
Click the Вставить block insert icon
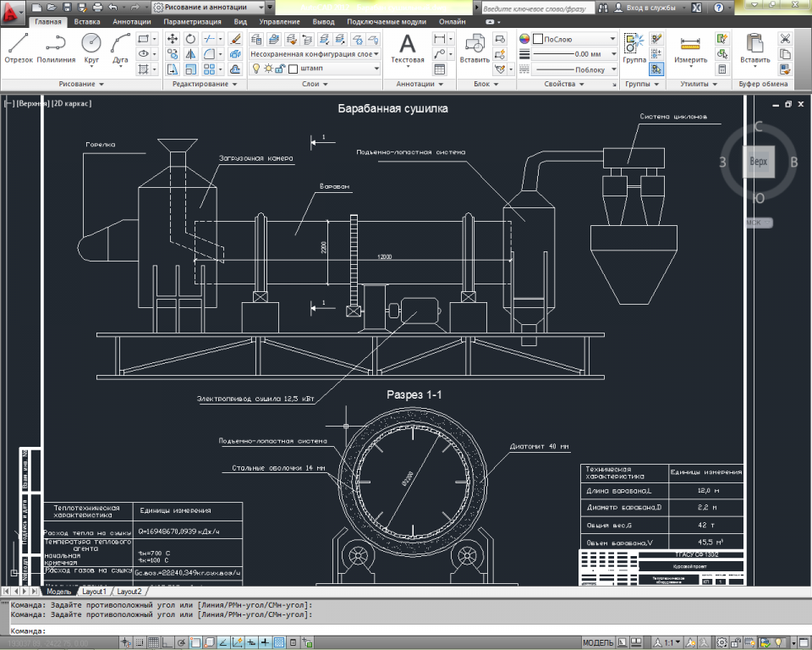[x=475, y=48]
